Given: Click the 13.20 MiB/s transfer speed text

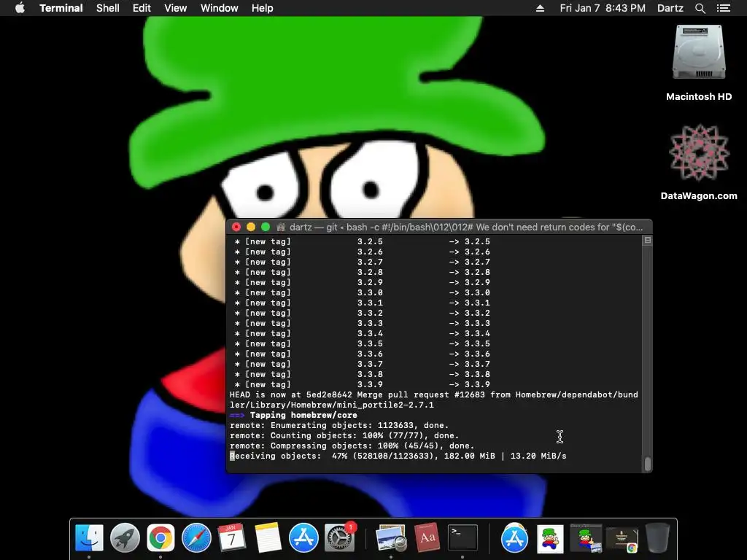Looking at the screenshot, I should pos(538,456).
